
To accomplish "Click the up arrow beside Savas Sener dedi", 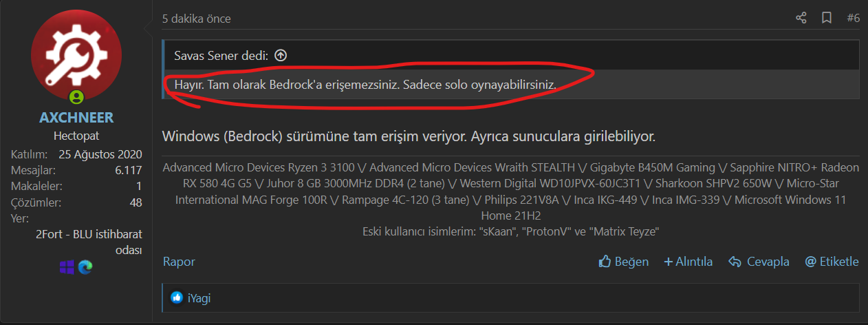I will pos(280,55).
